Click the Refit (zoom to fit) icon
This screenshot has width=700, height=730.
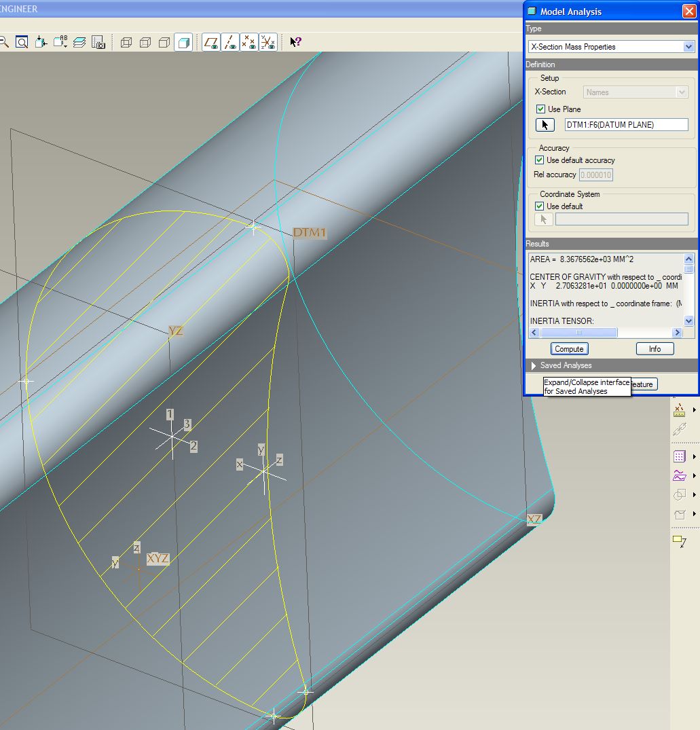click(x=22, y=42)
